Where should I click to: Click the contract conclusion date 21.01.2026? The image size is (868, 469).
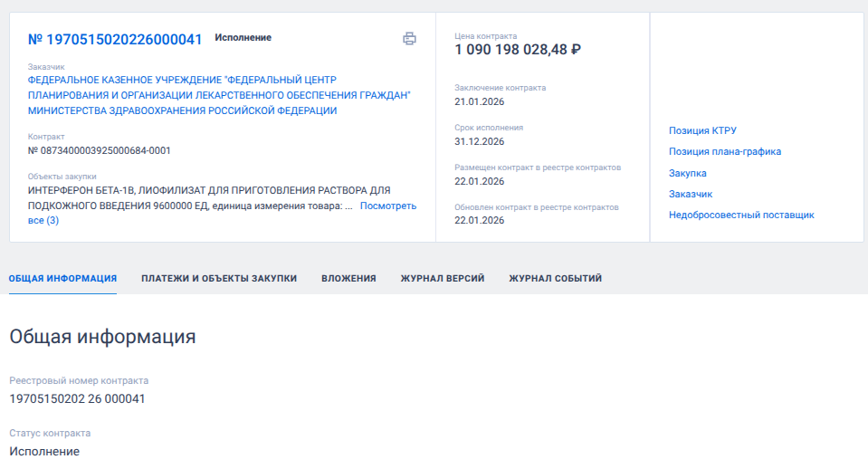coord(479,101)
